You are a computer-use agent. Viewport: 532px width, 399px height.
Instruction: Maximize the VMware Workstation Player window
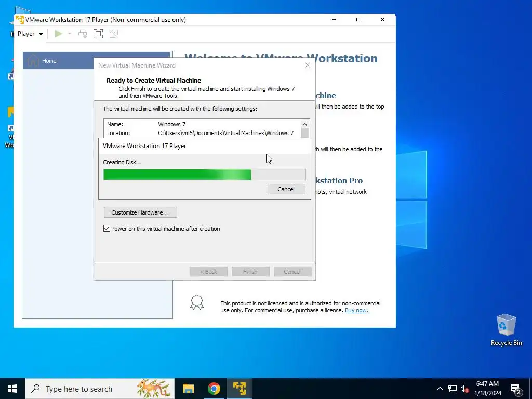point(358,19)
